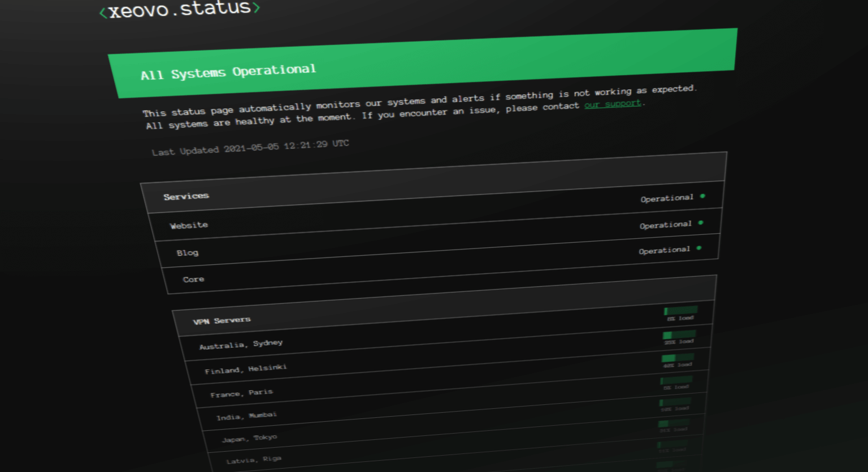Click the xeovo.status logo
868x472 pixels.
[180, 8]
